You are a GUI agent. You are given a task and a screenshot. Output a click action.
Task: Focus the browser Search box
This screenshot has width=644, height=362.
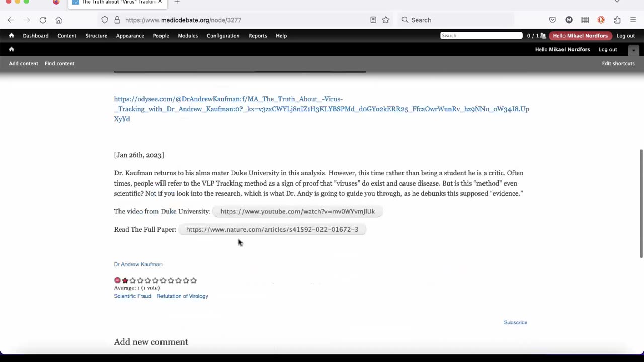tap(455, 20)
